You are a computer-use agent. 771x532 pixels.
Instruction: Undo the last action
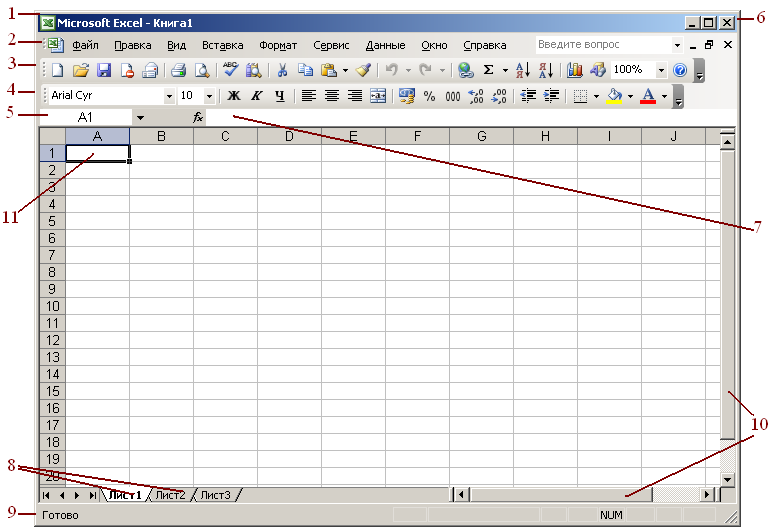(391, 70)
